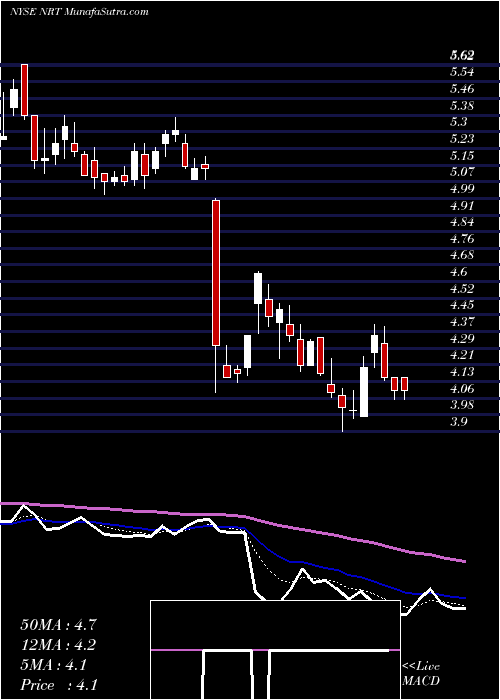Viewport: 500px width, 700px height.
Task: Click the 4.13 price axis label
Action: [x=462, y=372]
